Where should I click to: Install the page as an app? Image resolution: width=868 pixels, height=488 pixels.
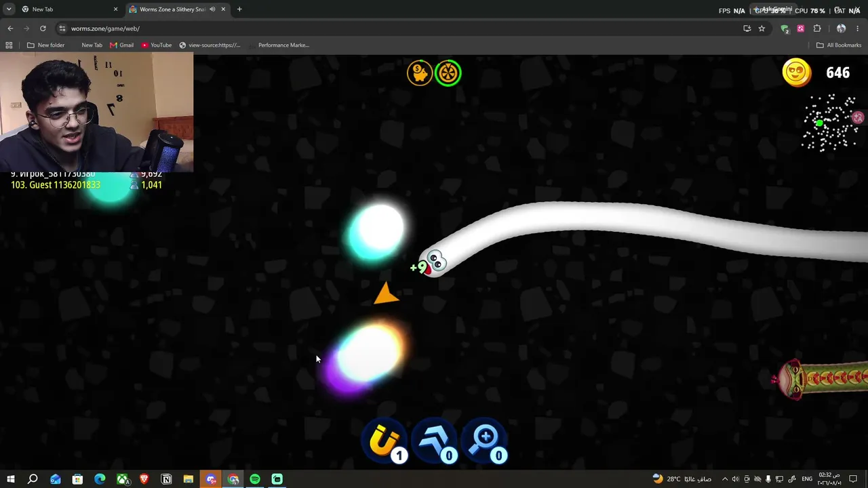click(x=747, y=28)
